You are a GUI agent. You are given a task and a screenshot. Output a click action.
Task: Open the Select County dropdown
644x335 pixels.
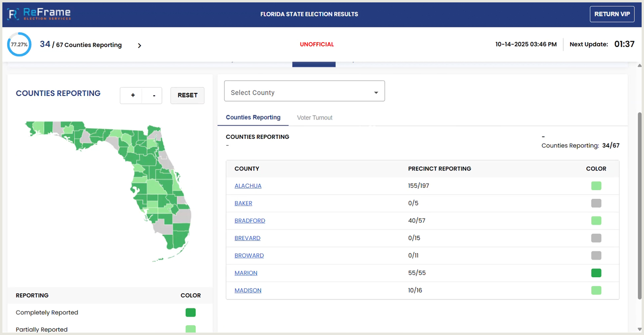[304, 91]
